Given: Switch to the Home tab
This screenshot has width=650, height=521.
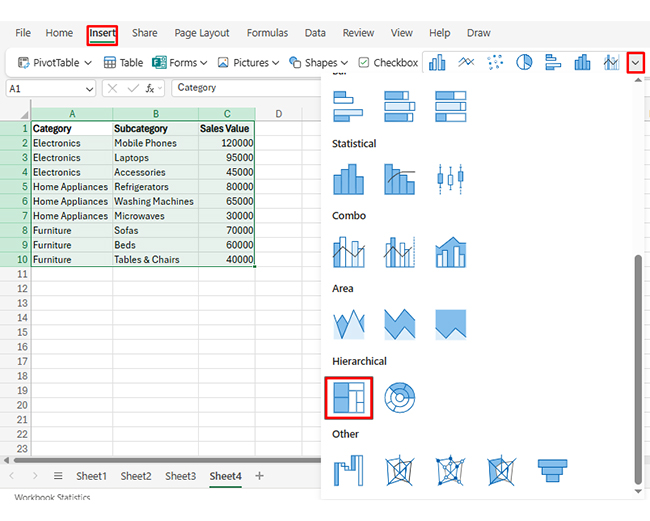Looking at the screenshot, I should (x=59, y=33).
